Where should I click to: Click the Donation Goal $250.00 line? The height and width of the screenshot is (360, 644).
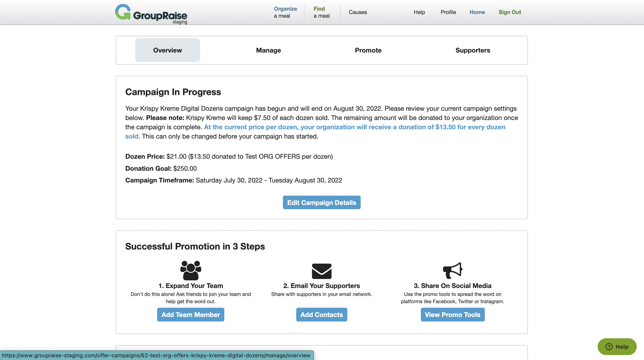(161, 168)
